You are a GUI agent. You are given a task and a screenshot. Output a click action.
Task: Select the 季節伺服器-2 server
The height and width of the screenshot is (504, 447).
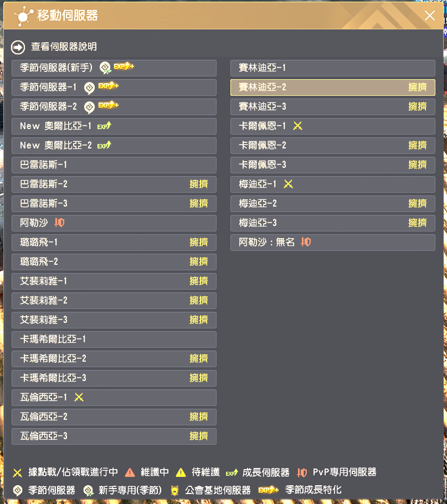point(114,107)
